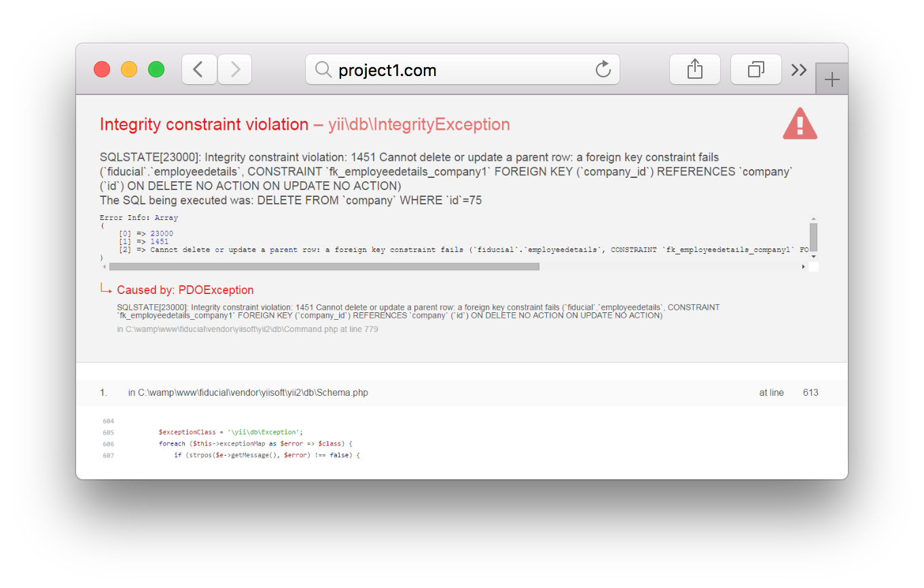Viewport: 924px width, 588px height.
Task: Click the "Integrity constraint violation" heading
Action: click(x=204, y=124)
